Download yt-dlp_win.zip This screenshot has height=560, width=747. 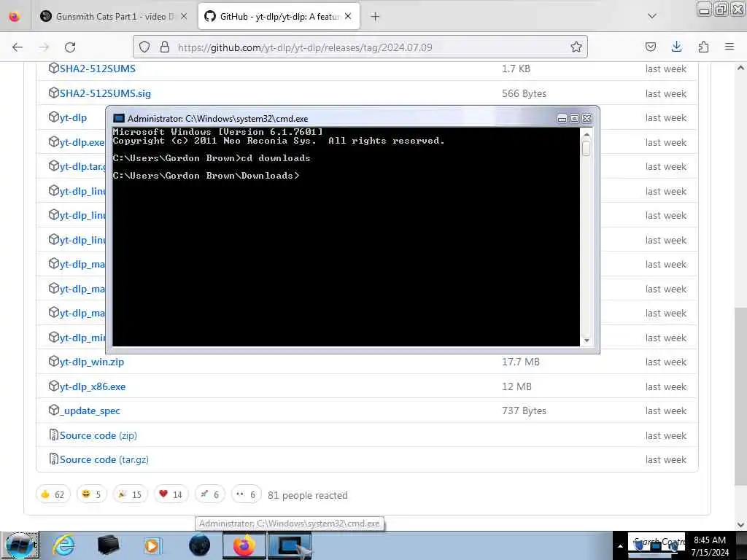(91, 362)
